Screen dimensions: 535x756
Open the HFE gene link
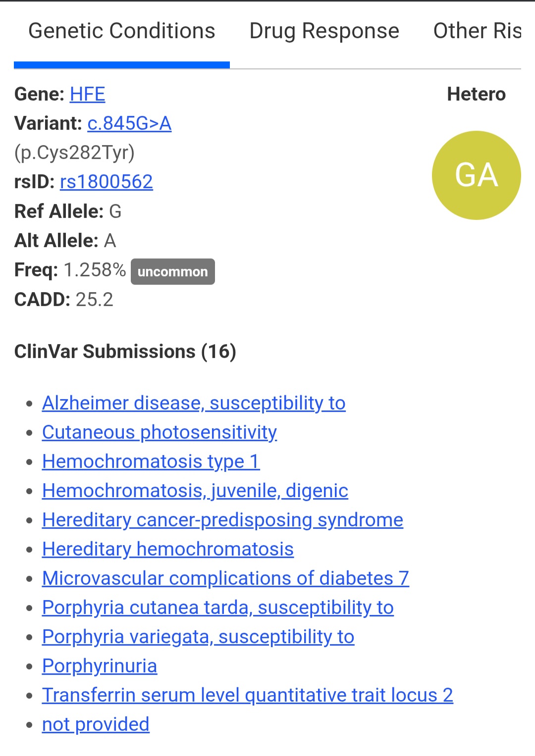click(87, 94)
